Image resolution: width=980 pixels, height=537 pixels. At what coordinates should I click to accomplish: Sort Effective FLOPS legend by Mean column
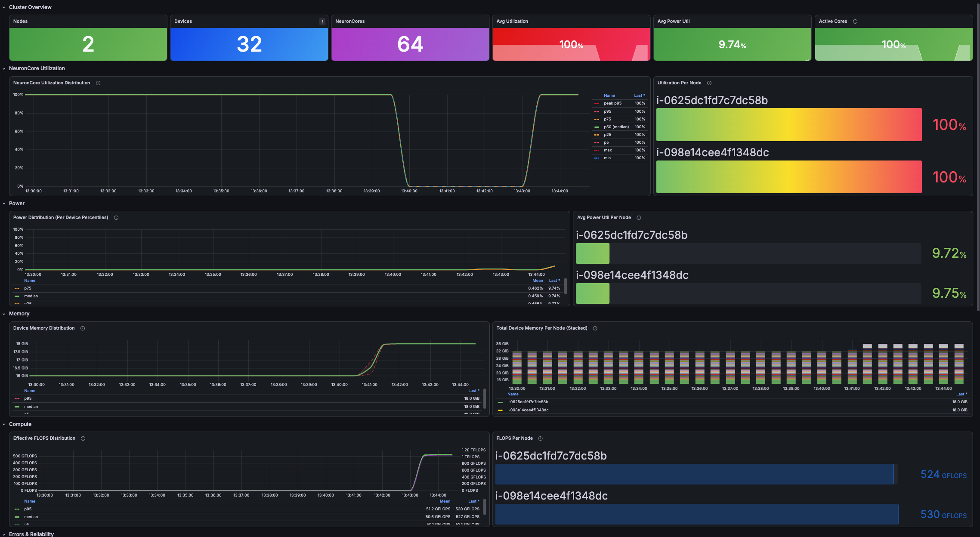(x=445, y=501)
